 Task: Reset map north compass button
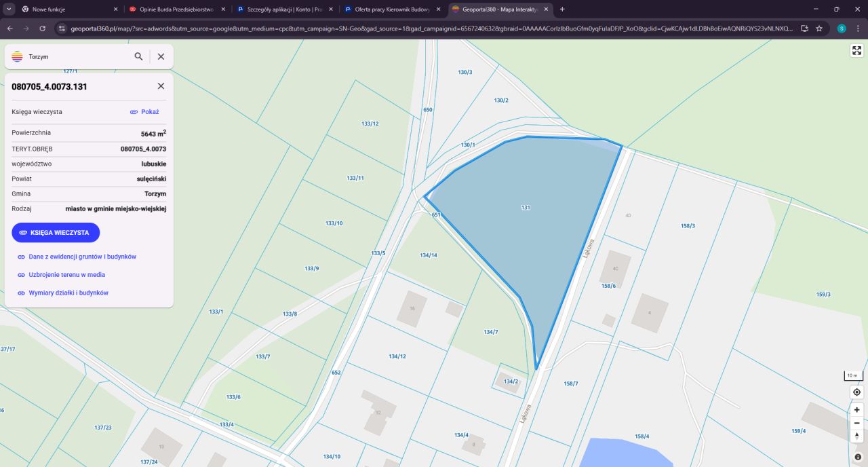pyautogui.click(x=856, y=436)
